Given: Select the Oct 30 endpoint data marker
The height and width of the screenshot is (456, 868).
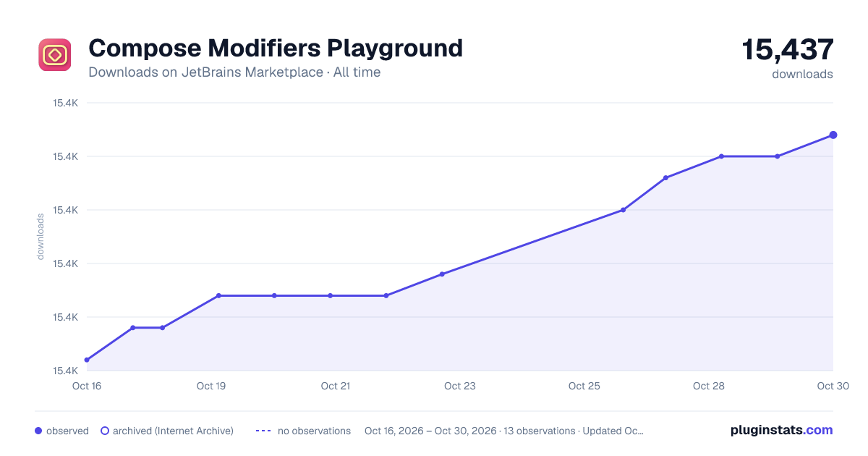Looking at the screenshot, I should [833, 135].
